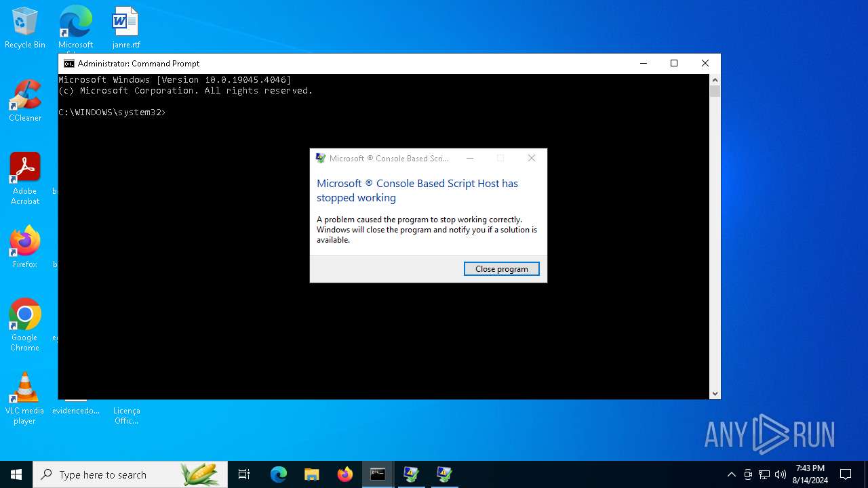Close the Script Host error dialog
Viewport: 868px width, 488px height.
coord(532,159)
